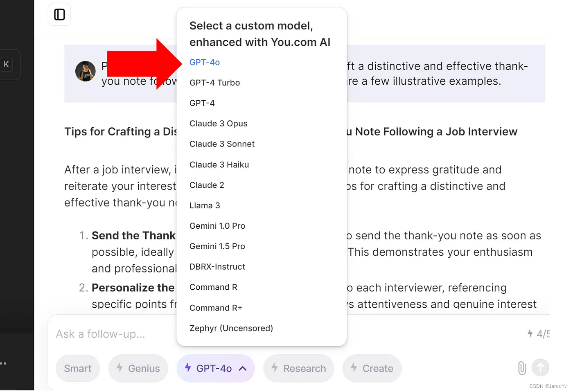Switch to Create mode

372,368
